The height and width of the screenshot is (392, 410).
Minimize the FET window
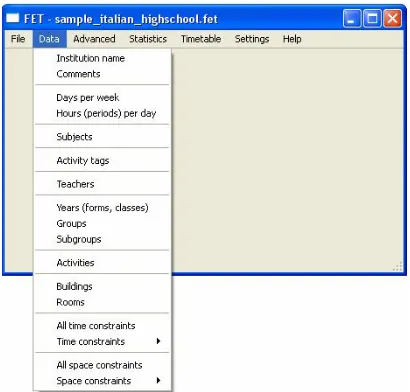point(352,18)
